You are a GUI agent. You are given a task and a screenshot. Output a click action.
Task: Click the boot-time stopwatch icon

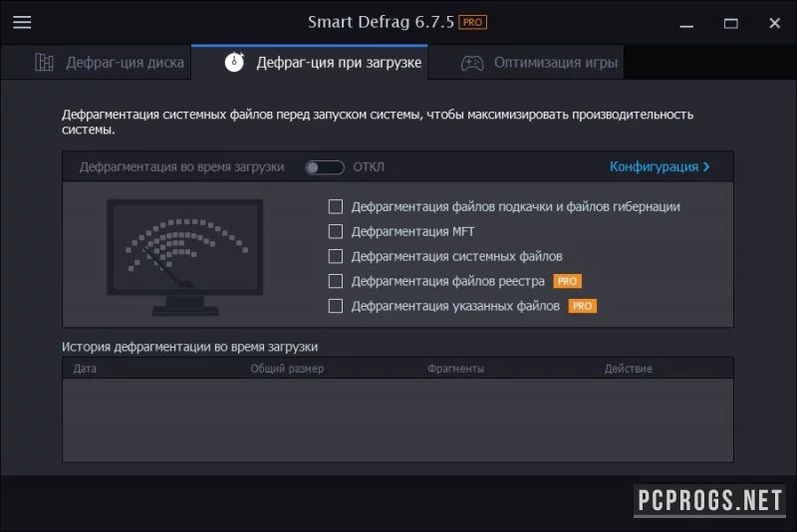234,62
